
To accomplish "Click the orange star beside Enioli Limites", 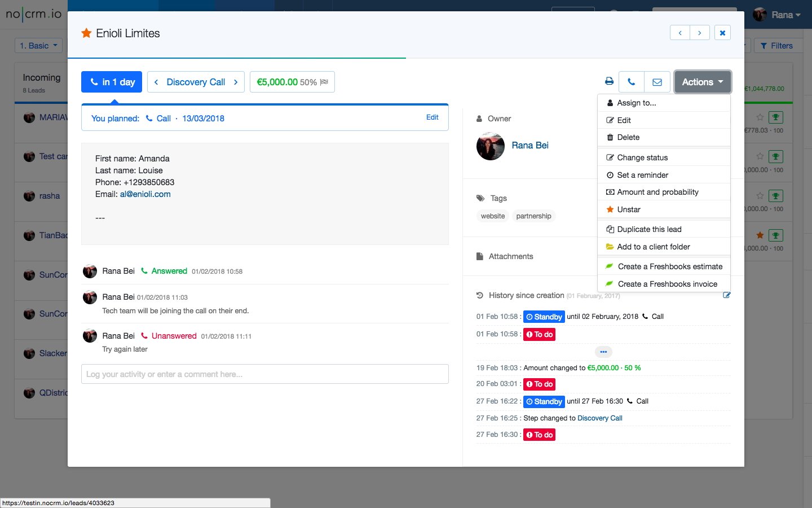I will click(x=86, y=33).
